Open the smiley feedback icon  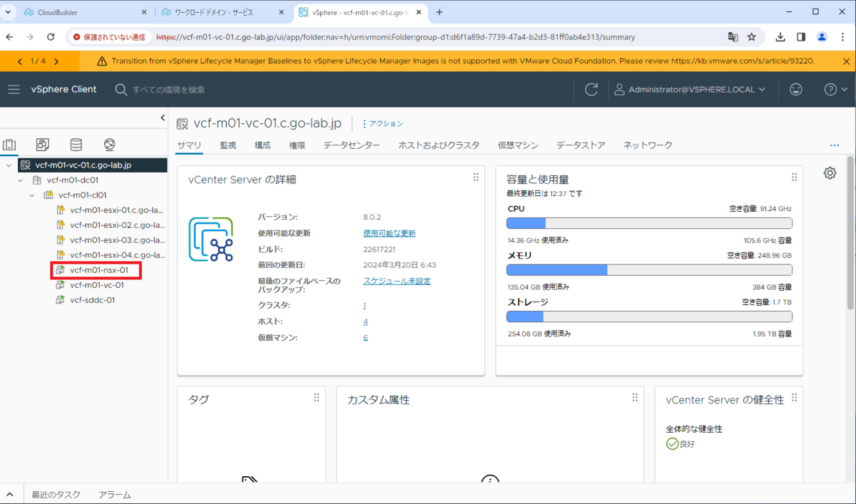point(796,89)
